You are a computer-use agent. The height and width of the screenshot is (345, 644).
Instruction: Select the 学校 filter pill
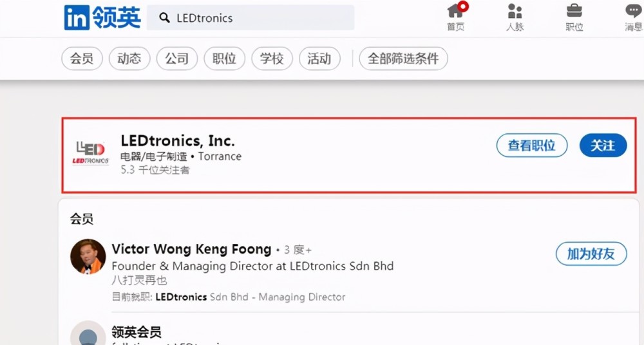(x=272, y=59)
